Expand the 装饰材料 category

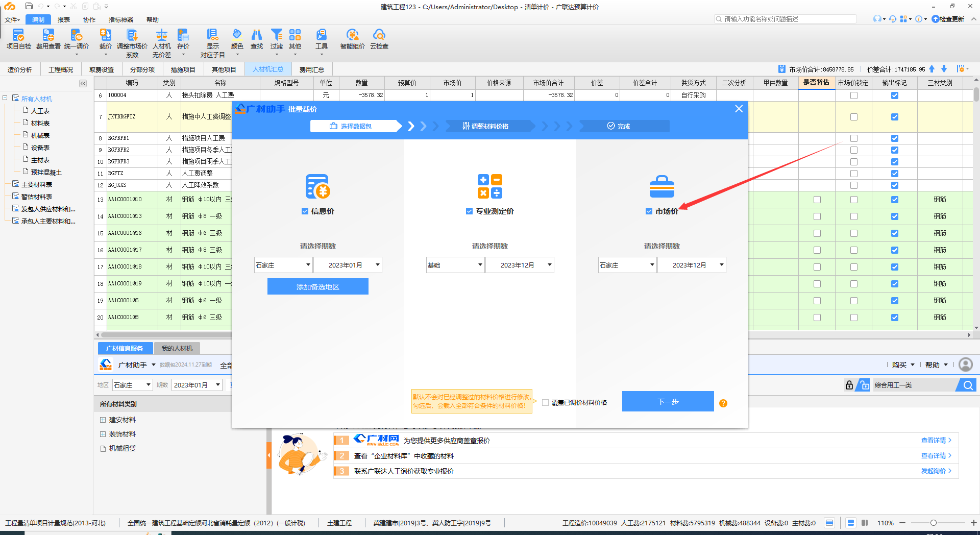[x=103, y=434]
